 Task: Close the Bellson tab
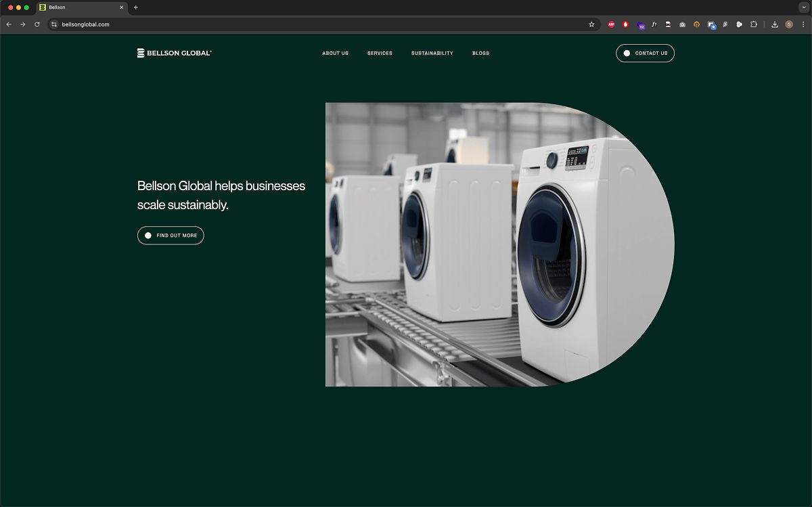pos(122,7)
